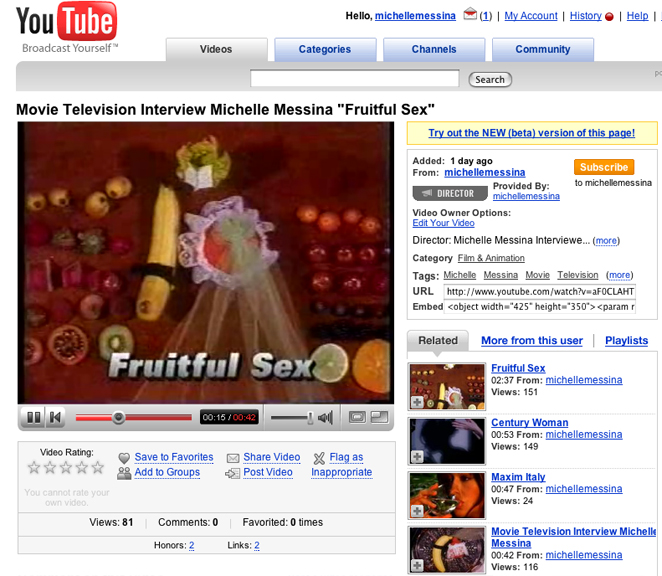662x576 pixels.
Task: Open the Honors count link
Action: pyautogui.click(x=191, y=546)
